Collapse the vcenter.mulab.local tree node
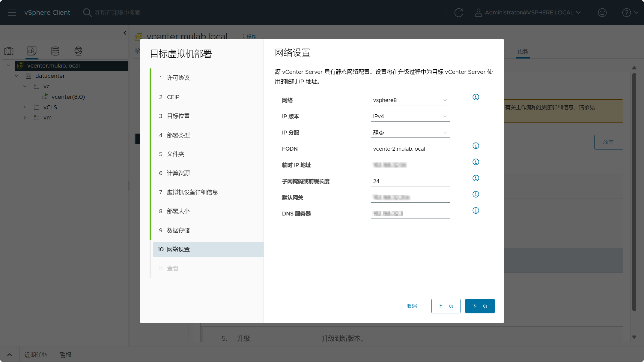This screenshot has height=362, width=644. (9, 65)
